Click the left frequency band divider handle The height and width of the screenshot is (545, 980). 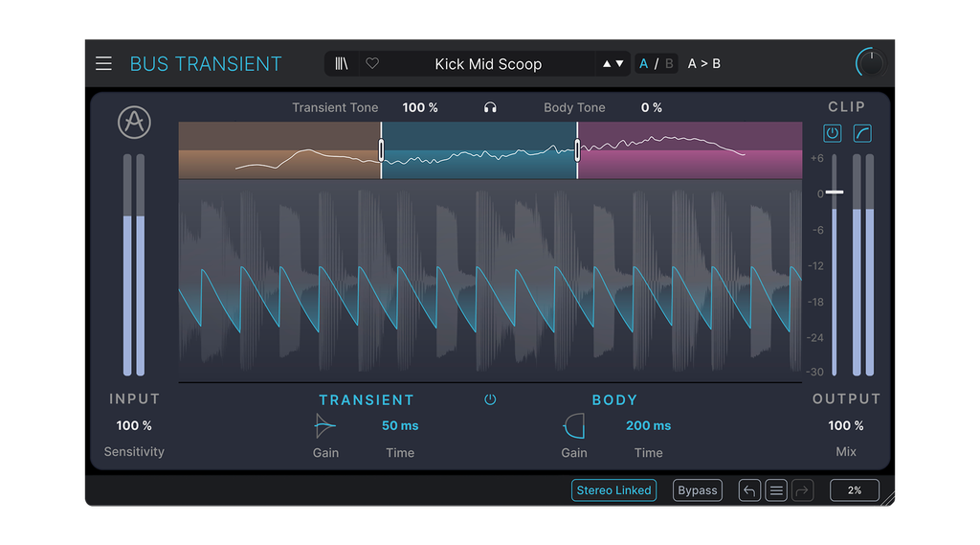pos(381,150)
